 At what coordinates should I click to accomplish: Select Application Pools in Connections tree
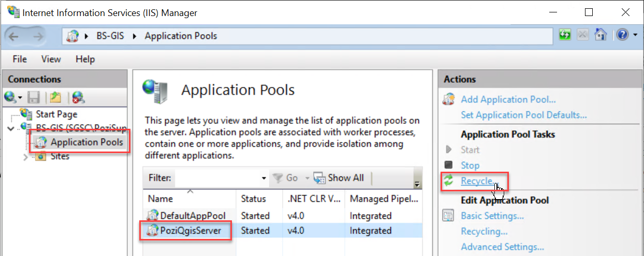click(86, 142)
